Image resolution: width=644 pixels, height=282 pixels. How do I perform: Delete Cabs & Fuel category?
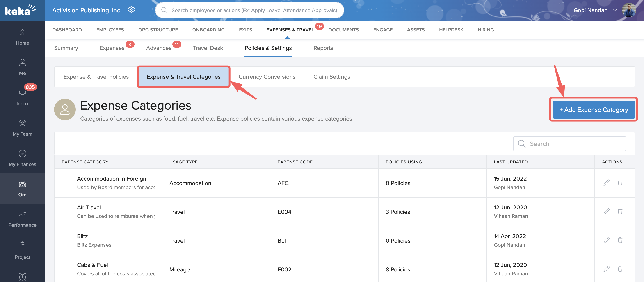tap(620, 269)
